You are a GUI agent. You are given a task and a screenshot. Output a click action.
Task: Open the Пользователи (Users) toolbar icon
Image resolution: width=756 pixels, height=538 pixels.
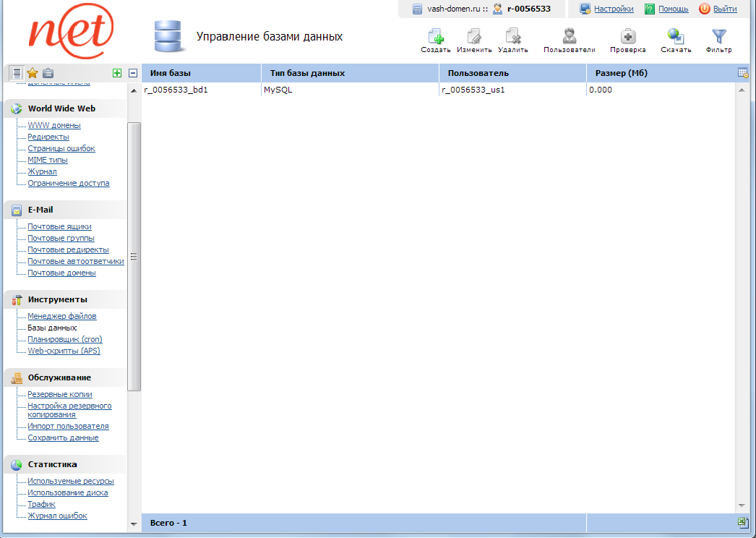[x=570, y=38]
